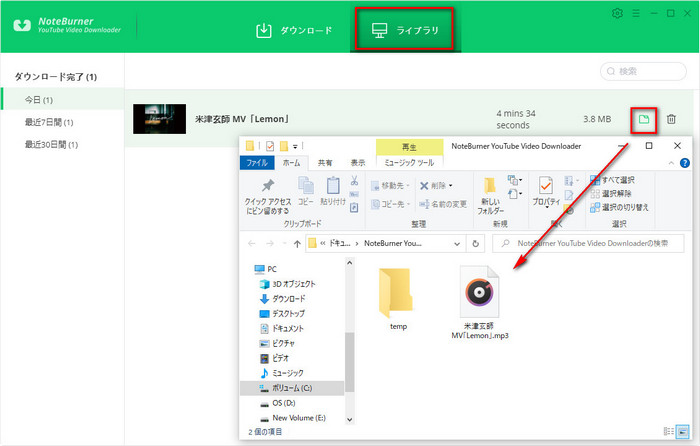
Task: Delete the Lemon track with trash icon
Action: click(671, 119)
